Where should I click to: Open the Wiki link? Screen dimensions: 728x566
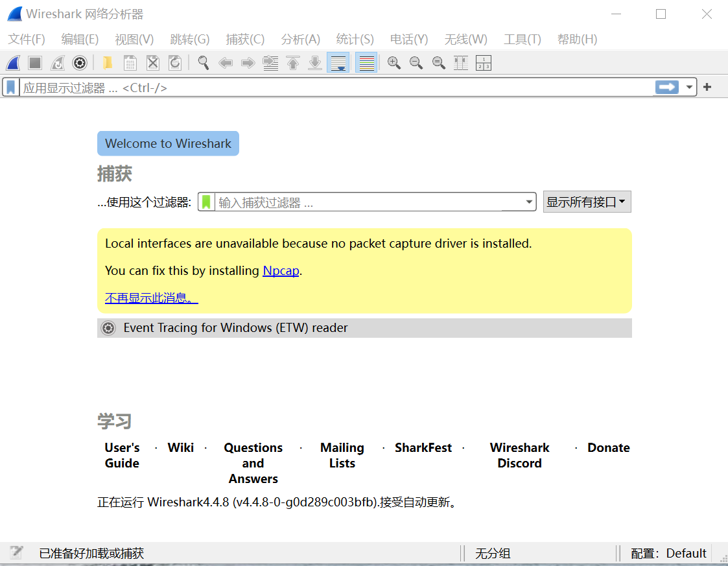[x=181, y=447]
